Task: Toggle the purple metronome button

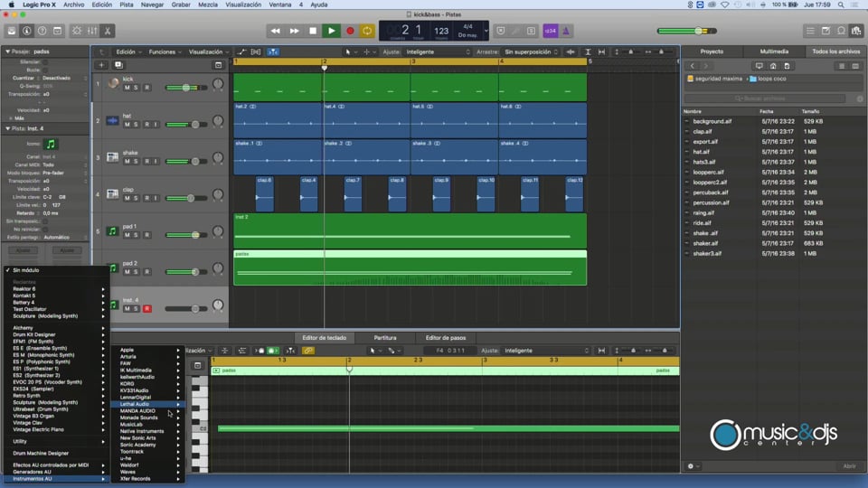Action: pyautogui.click(x=566, y=31)
